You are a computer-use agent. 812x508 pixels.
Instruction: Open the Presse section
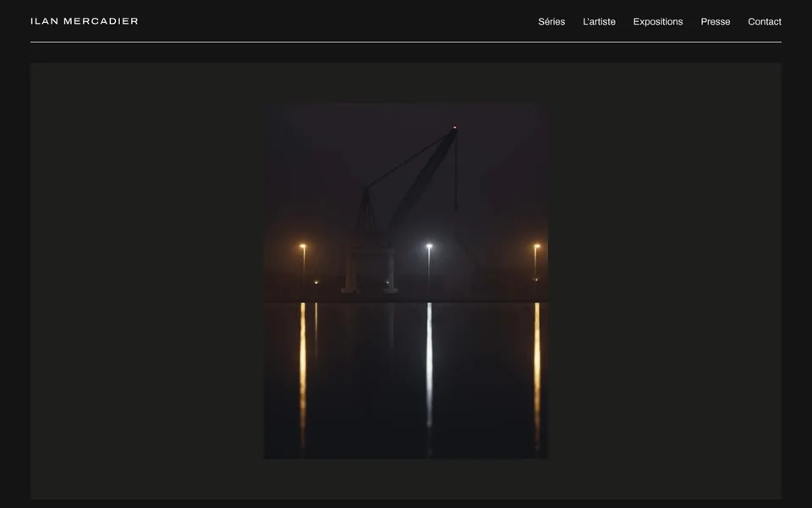coord(716,22)
